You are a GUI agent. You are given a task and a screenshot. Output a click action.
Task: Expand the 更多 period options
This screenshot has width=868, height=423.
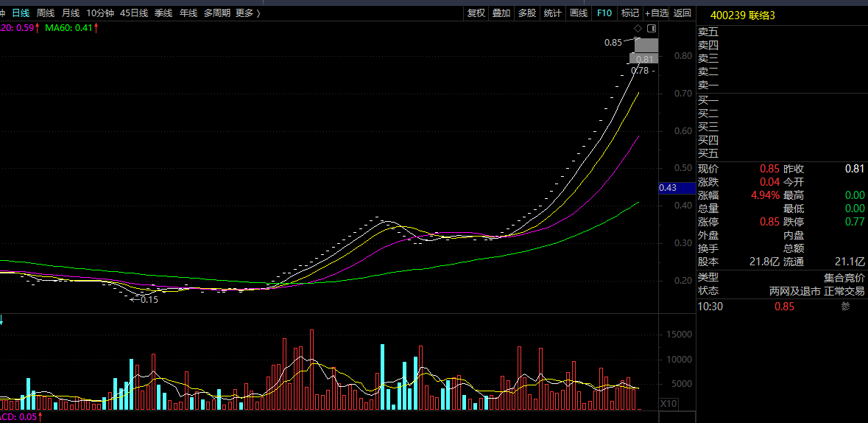point(248,13)
